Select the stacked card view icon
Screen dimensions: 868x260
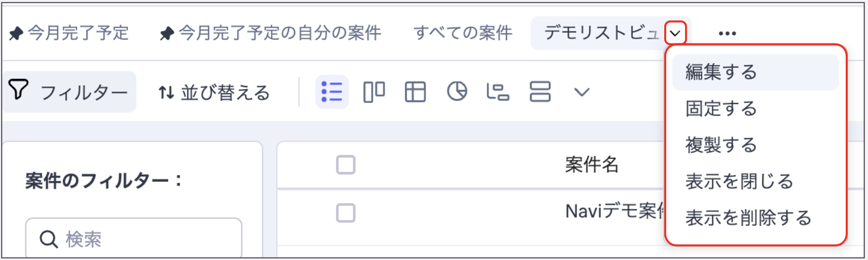click(540, 92)
